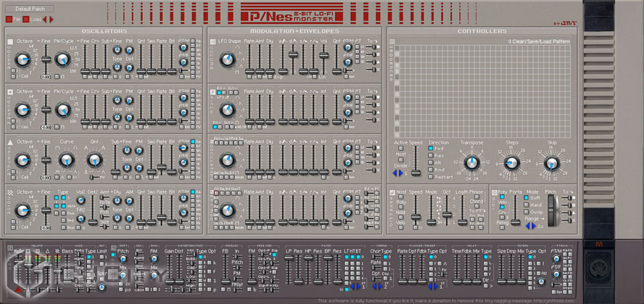The width and height of the screenshot is (644, 304).
Task: Click the Arpeggio section icon
Action: 392,192
